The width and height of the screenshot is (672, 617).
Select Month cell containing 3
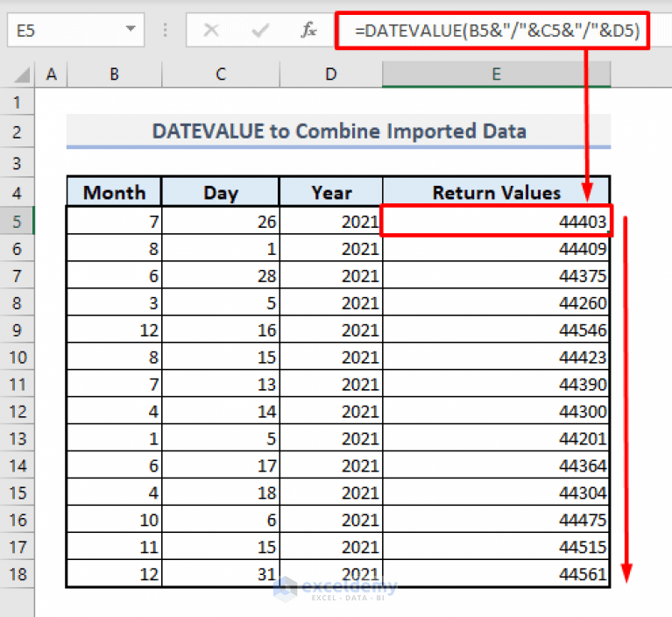(115, 302)
